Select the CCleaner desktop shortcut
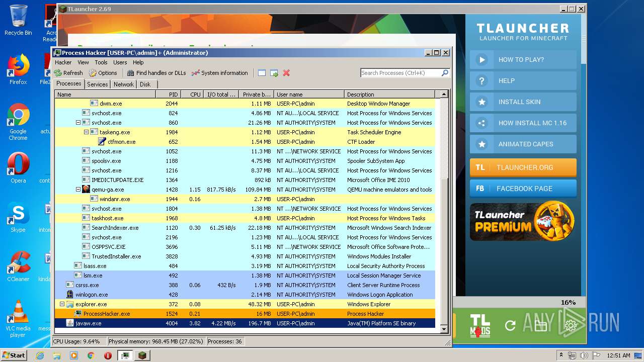644x362 pixels. pos(18,266)
